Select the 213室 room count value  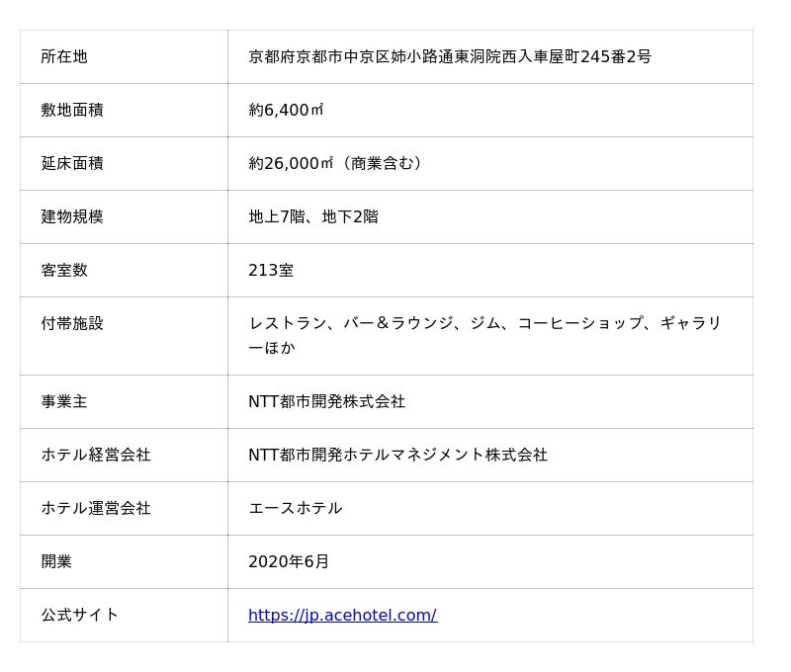[271, 270]
